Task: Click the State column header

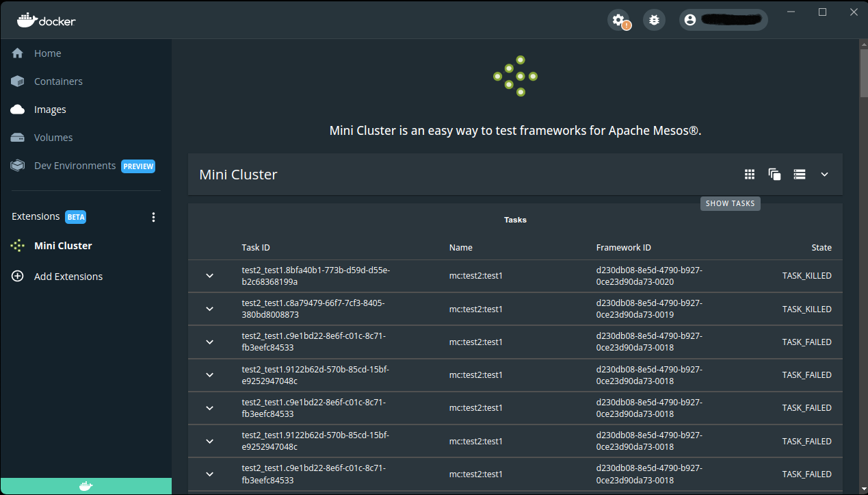Action: (x=821, y=248)
